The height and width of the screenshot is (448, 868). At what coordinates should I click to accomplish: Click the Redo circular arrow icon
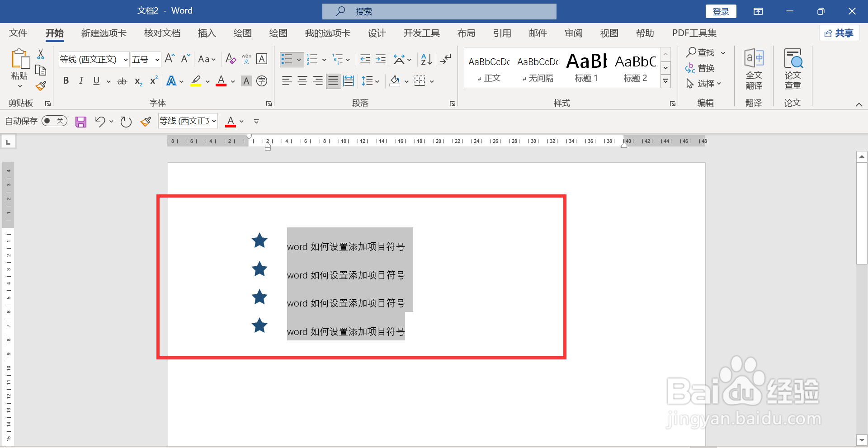(x=126, y=122)
